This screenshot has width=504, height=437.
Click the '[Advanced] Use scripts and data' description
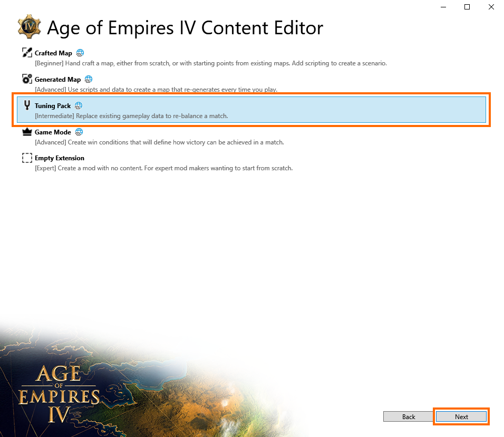[156, 90]
